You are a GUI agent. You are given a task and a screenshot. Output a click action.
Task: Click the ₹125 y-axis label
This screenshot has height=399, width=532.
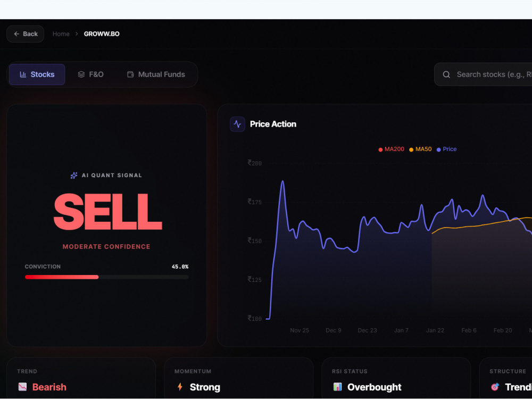254,280
